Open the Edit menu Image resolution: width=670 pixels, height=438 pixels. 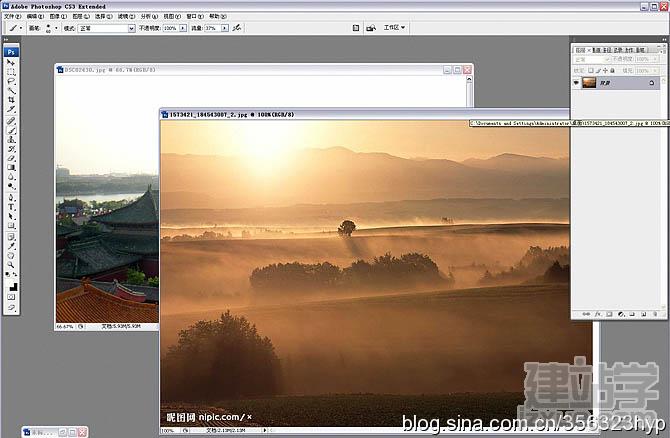pos(35,16)
